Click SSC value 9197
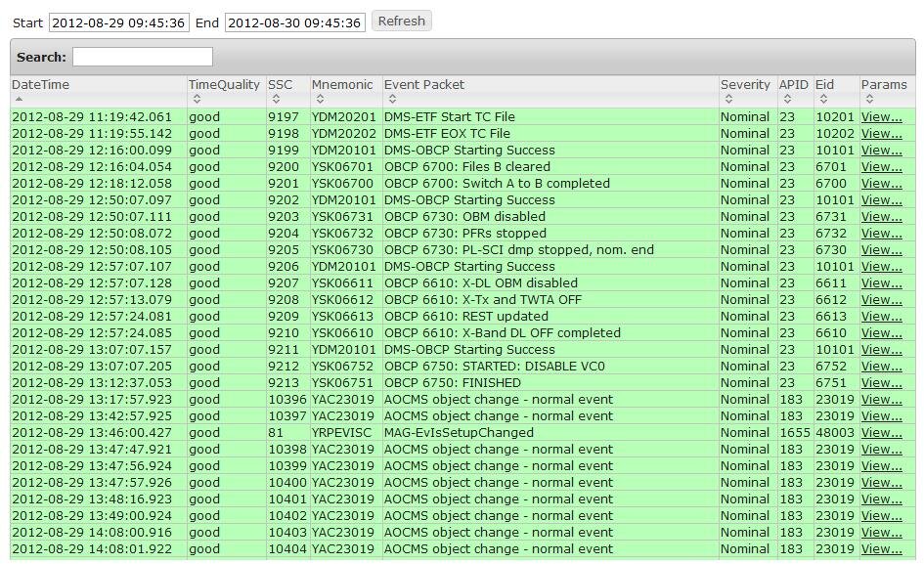The width and height of the screenshot is (924, 564). pyautogui.click(x=284, y=116)
